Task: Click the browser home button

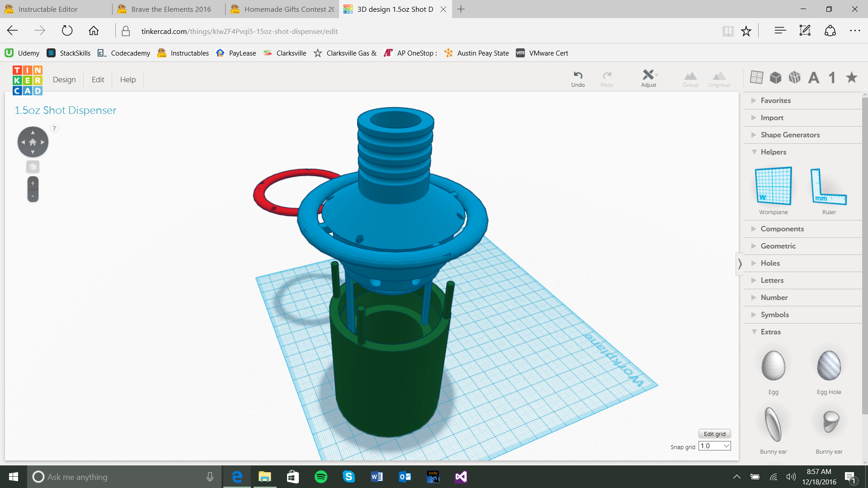Action: pos(94,31)
